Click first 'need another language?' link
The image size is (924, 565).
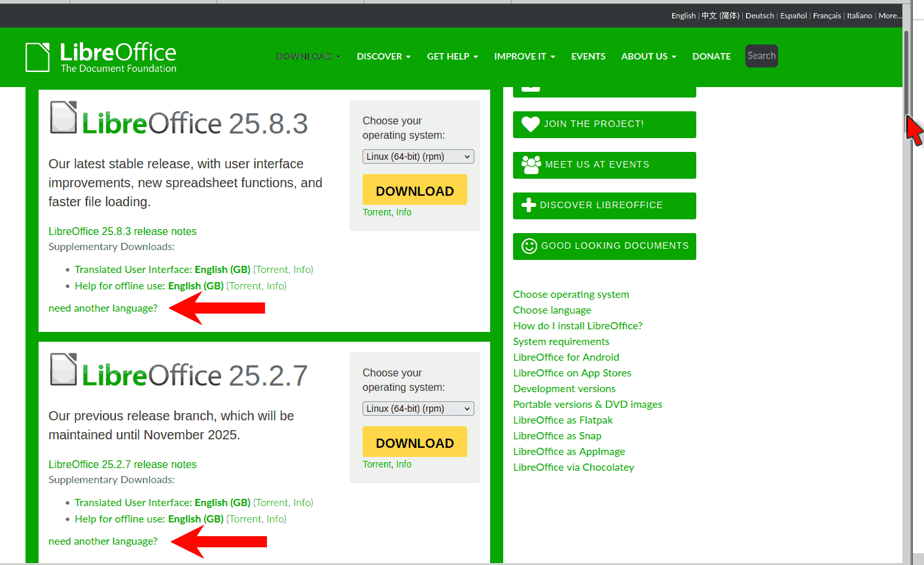tap(103, 308)
